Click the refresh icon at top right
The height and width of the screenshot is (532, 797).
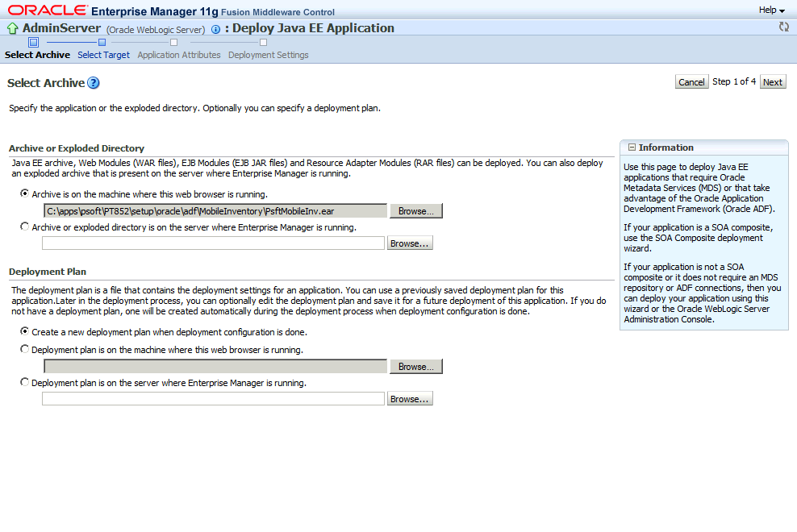coord(784,27)
